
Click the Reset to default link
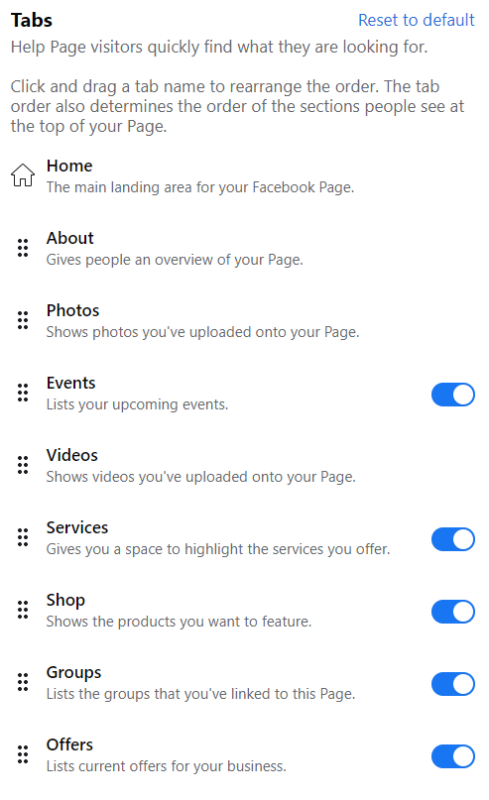coord(416,20)
